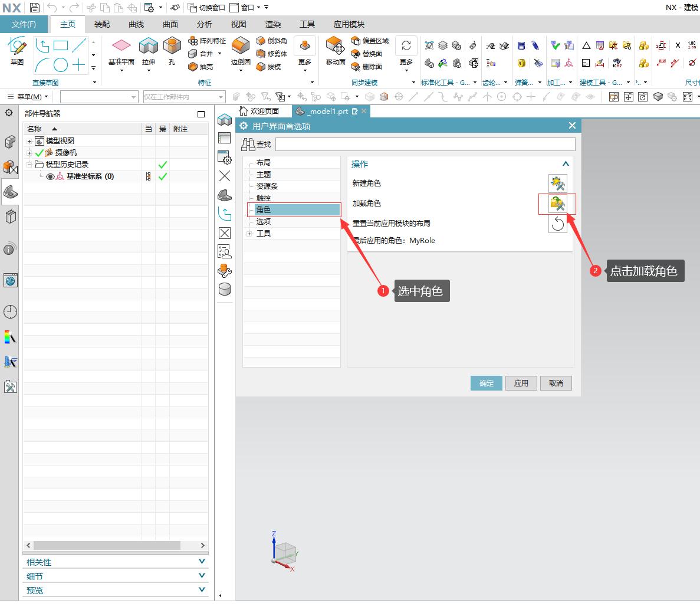Click the 草图 (Sketch) tool icon
Image resolution: width=700 pixels, height=613 pixels.
[x=17, y=47]
